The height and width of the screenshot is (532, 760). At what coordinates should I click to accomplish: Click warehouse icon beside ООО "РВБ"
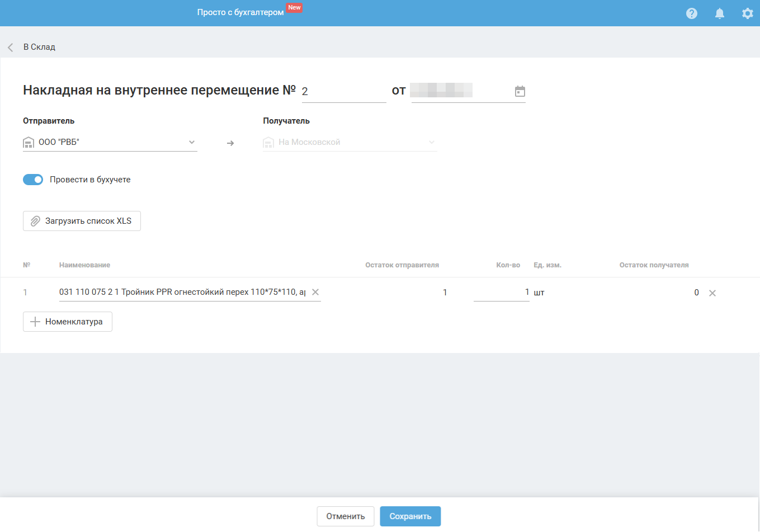coord(29,143)
